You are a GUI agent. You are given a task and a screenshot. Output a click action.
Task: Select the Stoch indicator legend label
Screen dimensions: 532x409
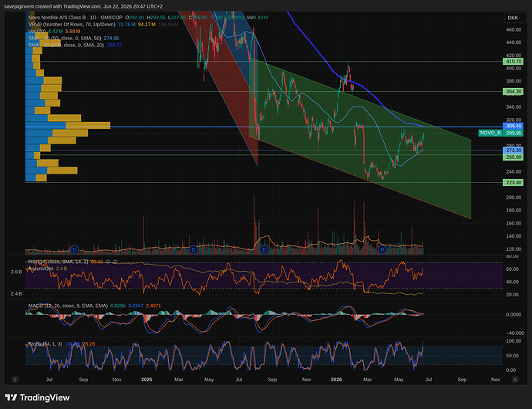click(x=45, y=344)
